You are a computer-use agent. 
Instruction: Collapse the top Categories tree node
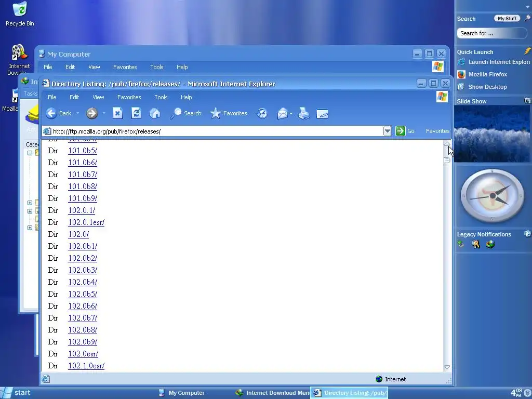pos(30,153)
